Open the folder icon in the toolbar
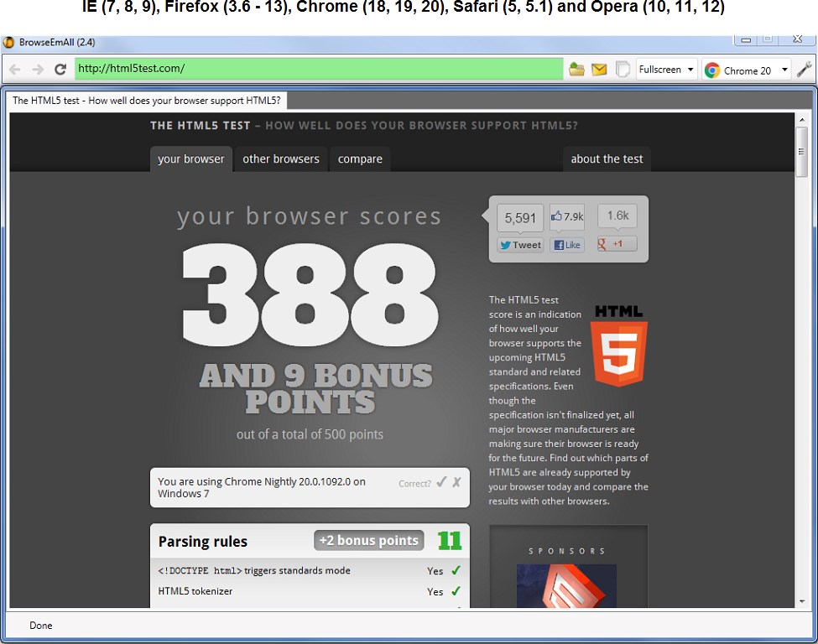Screen dimensions: 818x644 click(576, 69)
